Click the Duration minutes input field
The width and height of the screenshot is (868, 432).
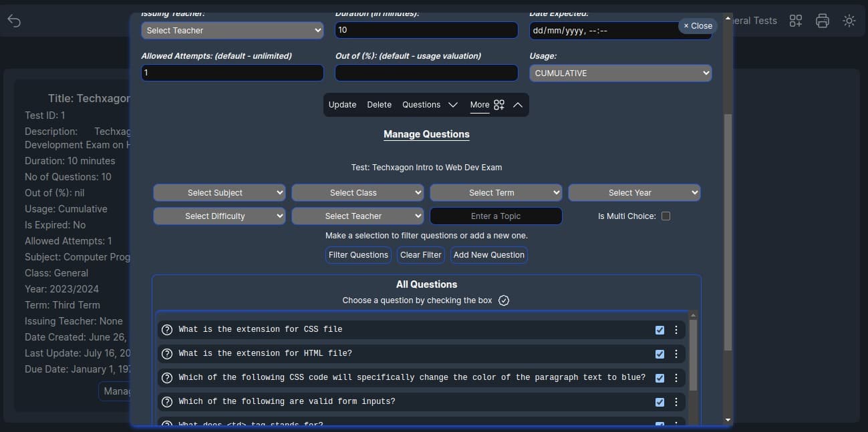[x=426, y=30]
